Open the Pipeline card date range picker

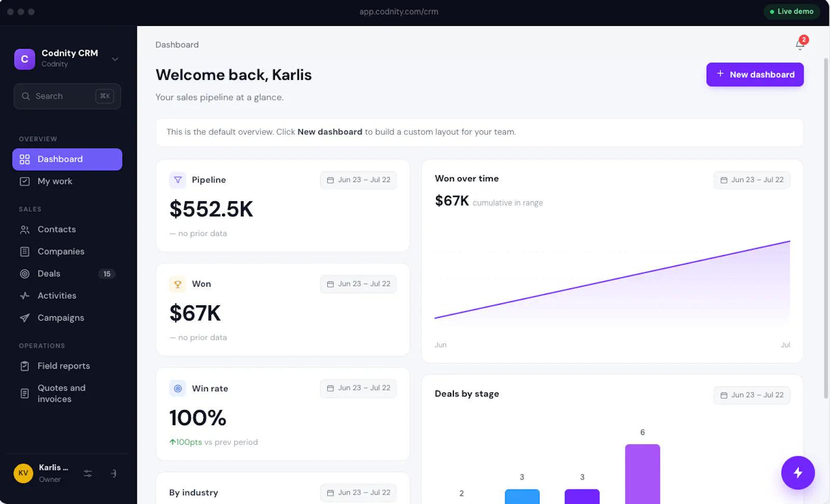click(358, 180)
